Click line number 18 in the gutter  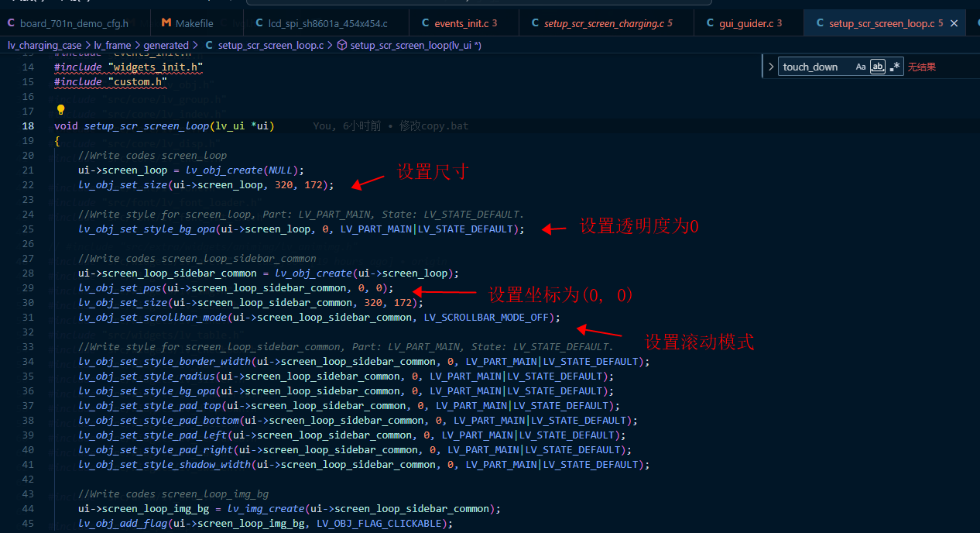tap(29, 126)
